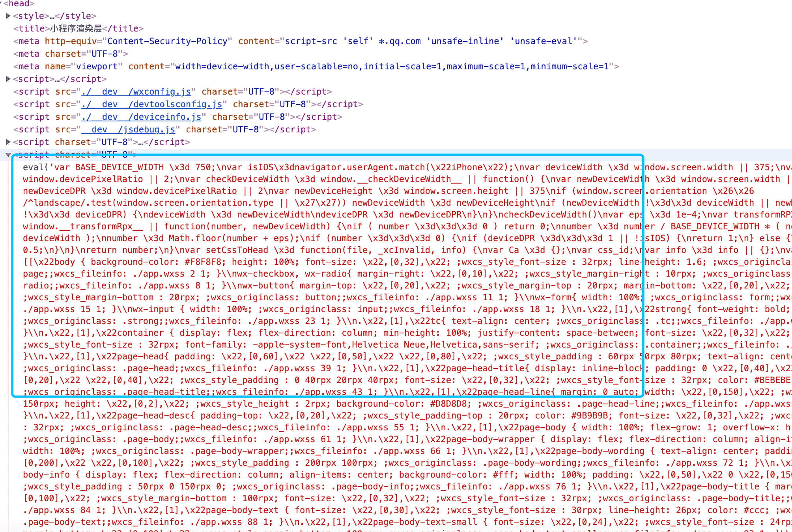Expand the collapsed script charset UTF-8 node
792x532 pixels.
[x=8, y=142]
